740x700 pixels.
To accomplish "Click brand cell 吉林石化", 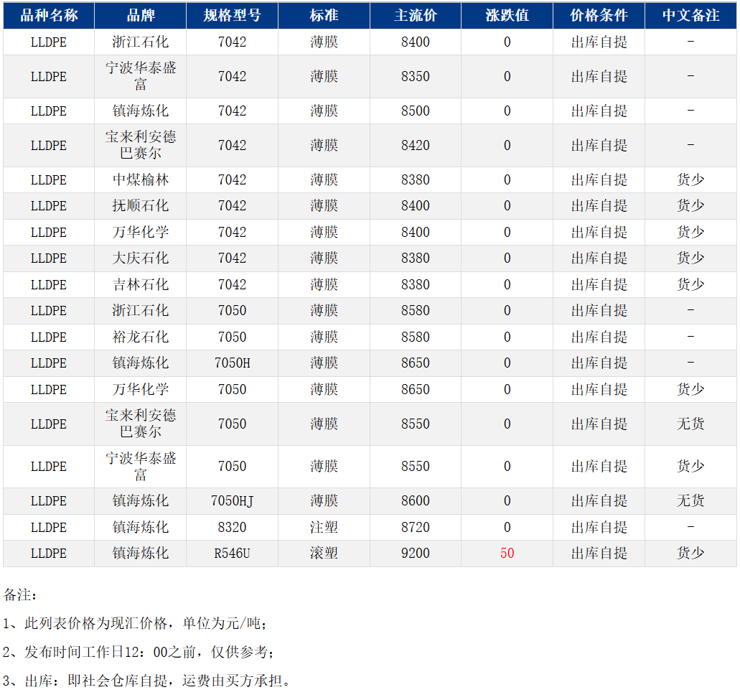I will coord(141,284).
